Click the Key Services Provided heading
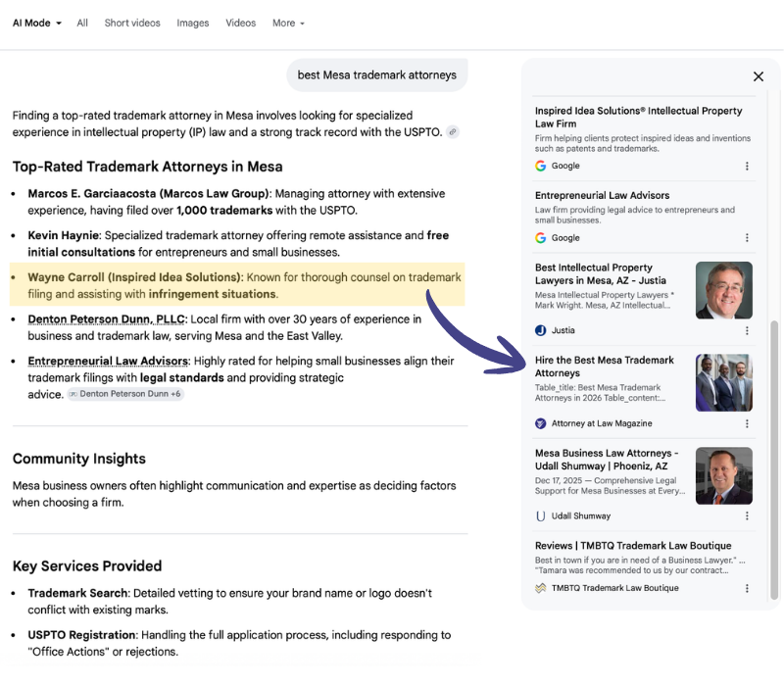 coord(87,566)
